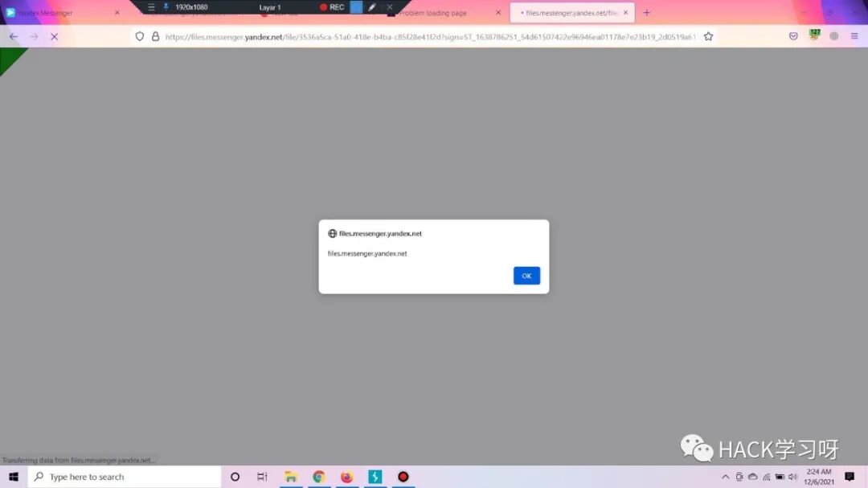
Task: Click the battery tray icon
Action: (x=780, y=477)
